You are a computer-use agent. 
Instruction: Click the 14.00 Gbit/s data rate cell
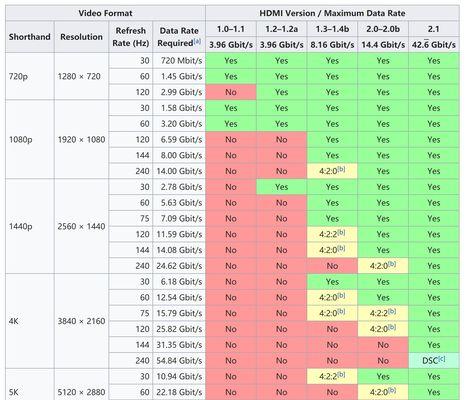click(179, 171)
